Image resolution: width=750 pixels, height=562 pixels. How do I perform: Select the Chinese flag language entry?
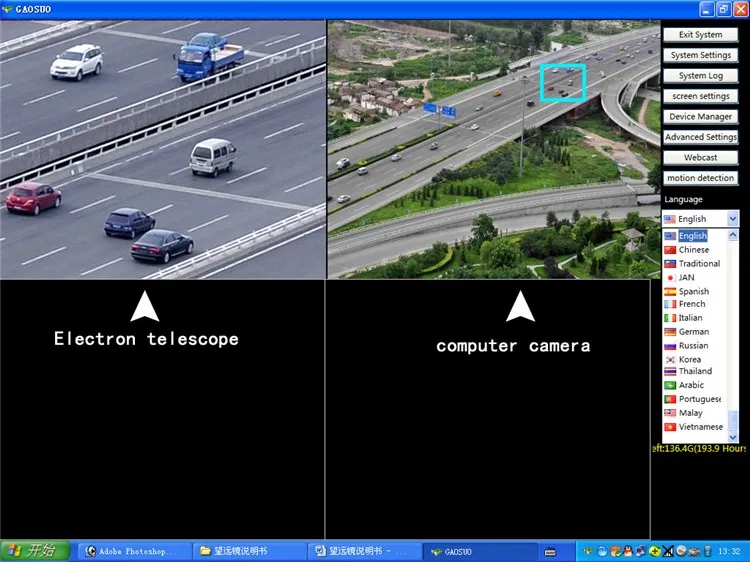[x=687, y=250]
